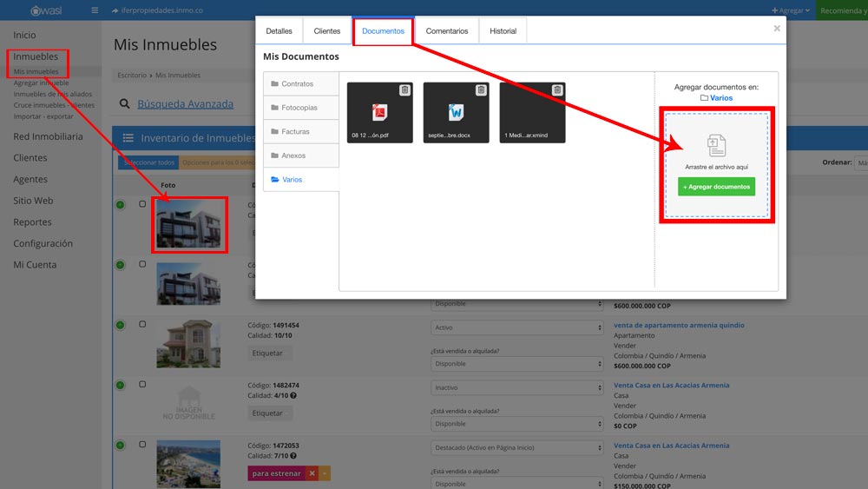The height and width of the screenshot is (489, 868).
Task: Delete the PDF document via trash icon
Action: click(x=404, y=90)
